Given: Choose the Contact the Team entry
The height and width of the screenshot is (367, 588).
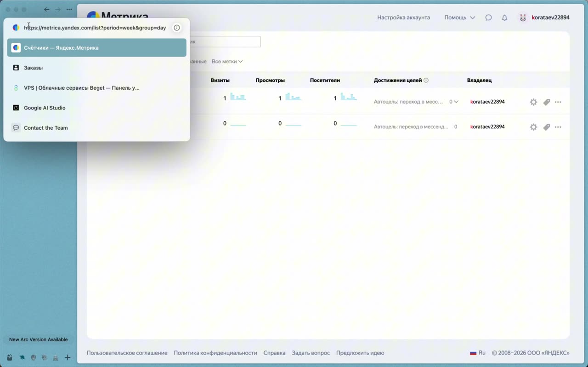Looking at the screenshot, I should pyautogui.click(x=97, y=128).
